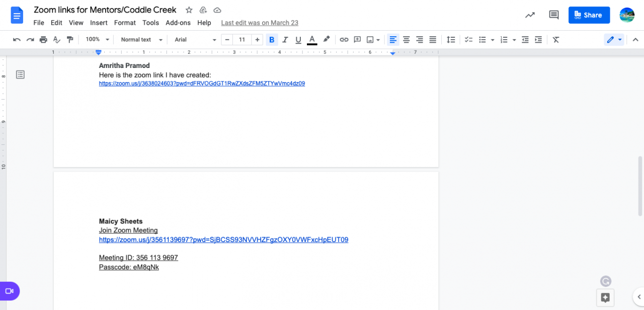Expand numbered list style options
This screenshot has height=310, width=644.
514,40
